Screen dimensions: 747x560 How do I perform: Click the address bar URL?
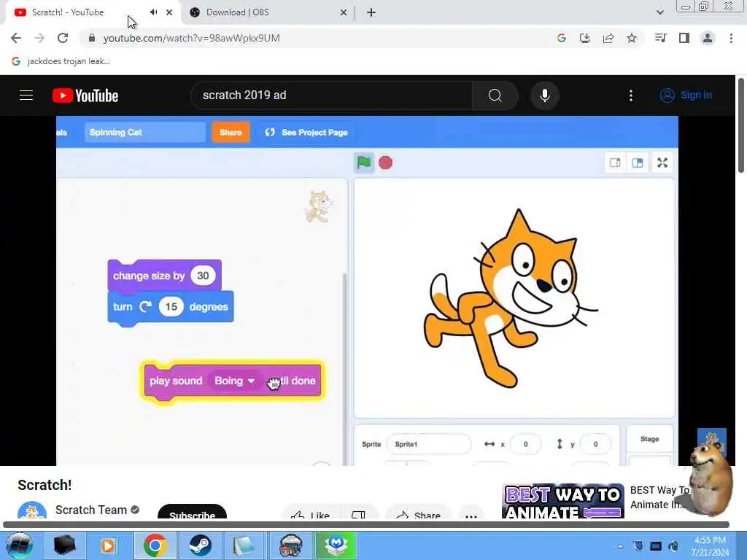point(192,38)
